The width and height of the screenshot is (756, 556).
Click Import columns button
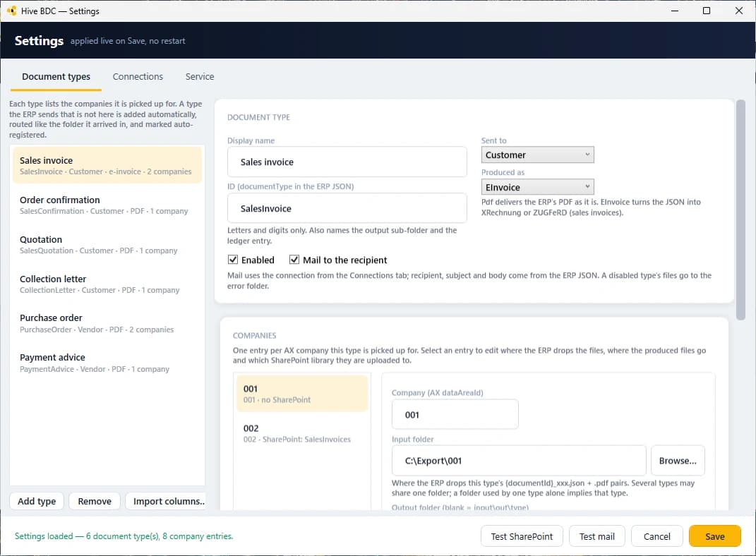167,501
